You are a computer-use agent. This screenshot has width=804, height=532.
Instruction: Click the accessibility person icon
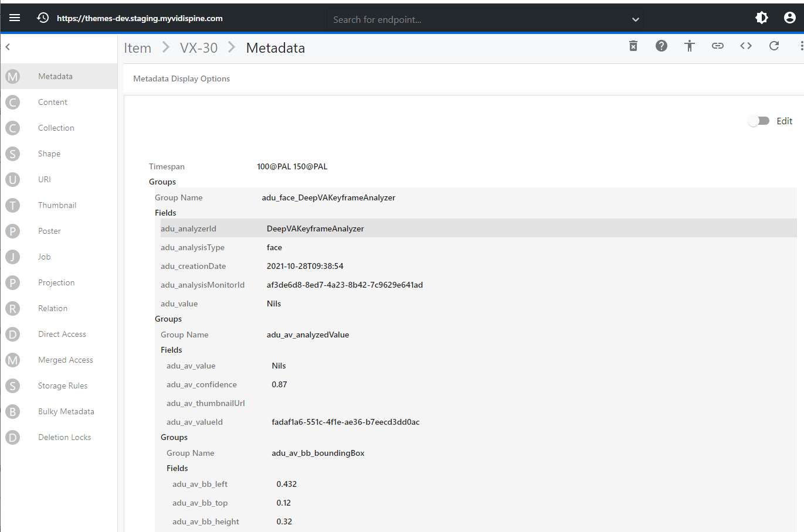click(x=690, y=46)
